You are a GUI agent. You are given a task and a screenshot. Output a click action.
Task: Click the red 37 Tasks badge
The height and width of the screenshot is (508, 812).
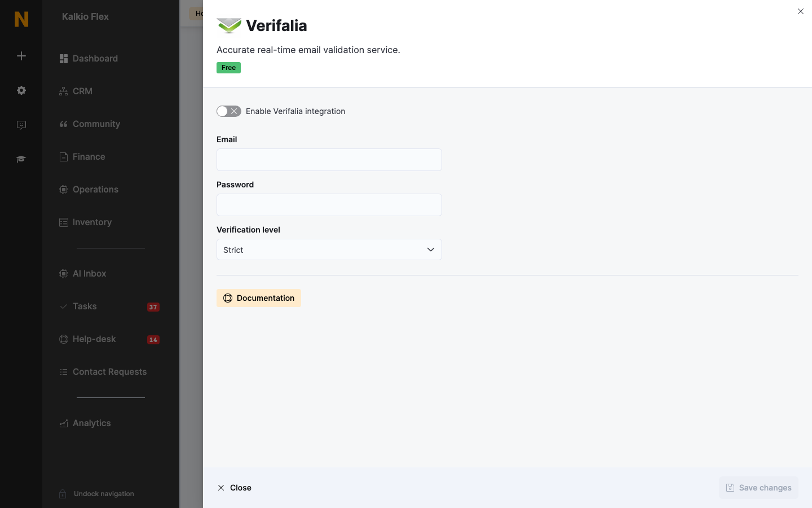click(x=153, y=307)
